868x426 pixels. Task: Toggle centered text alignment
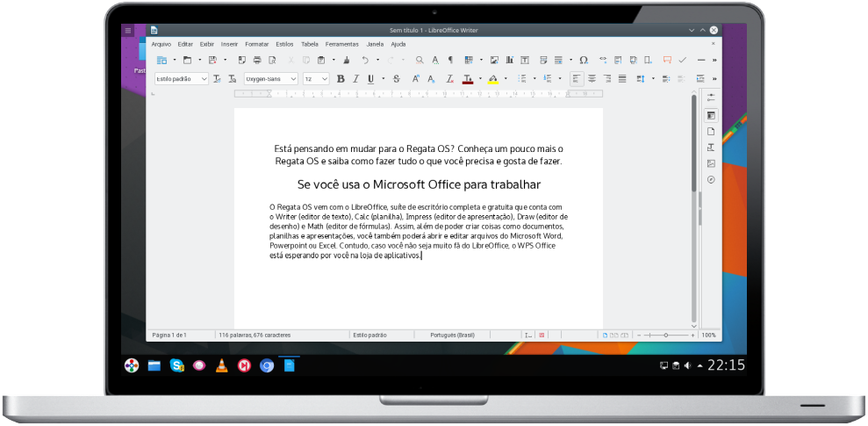coord(592,79)
